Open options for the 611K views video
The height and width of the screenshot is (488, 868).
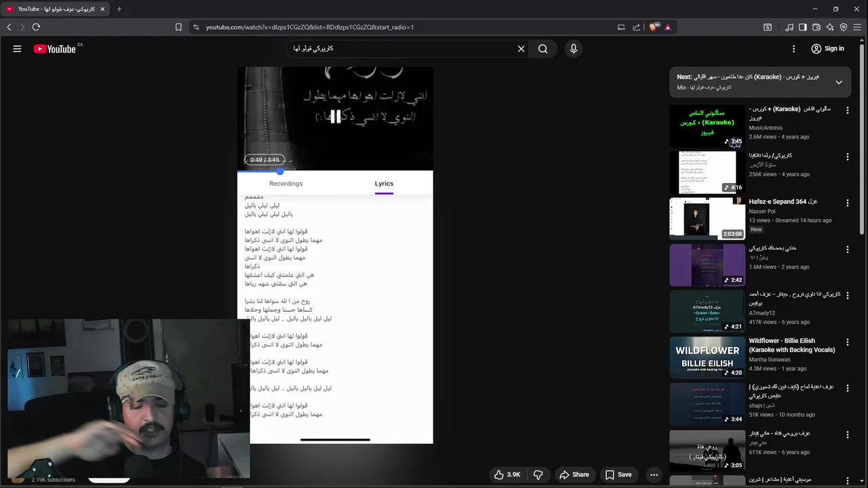(847, 434)
